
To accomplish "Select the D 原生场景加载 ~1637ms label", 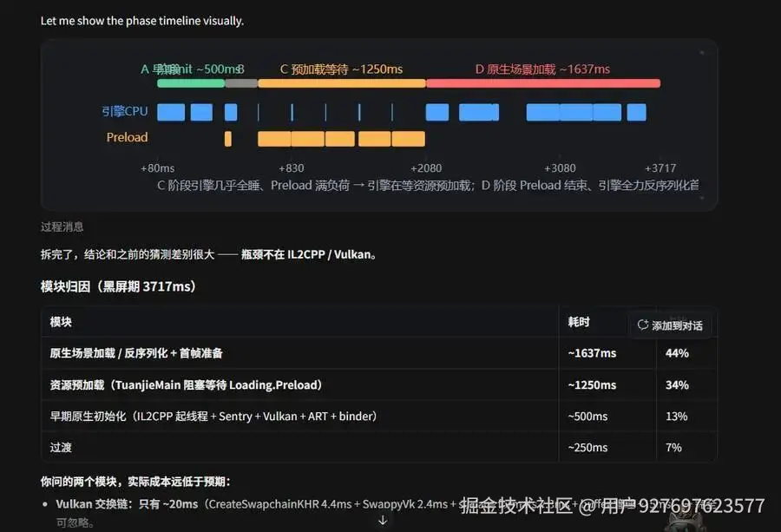I will [542, 69].
